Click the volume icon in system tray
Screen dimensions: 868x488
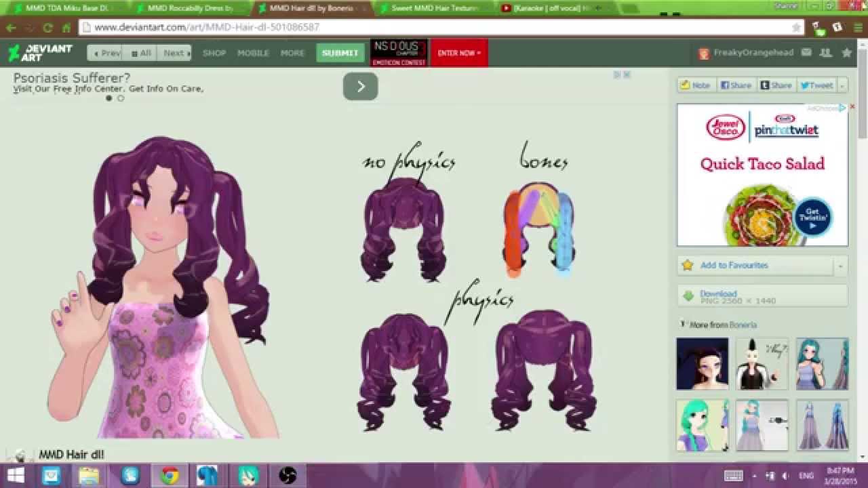pyautogui.click(x=784, y=476)
